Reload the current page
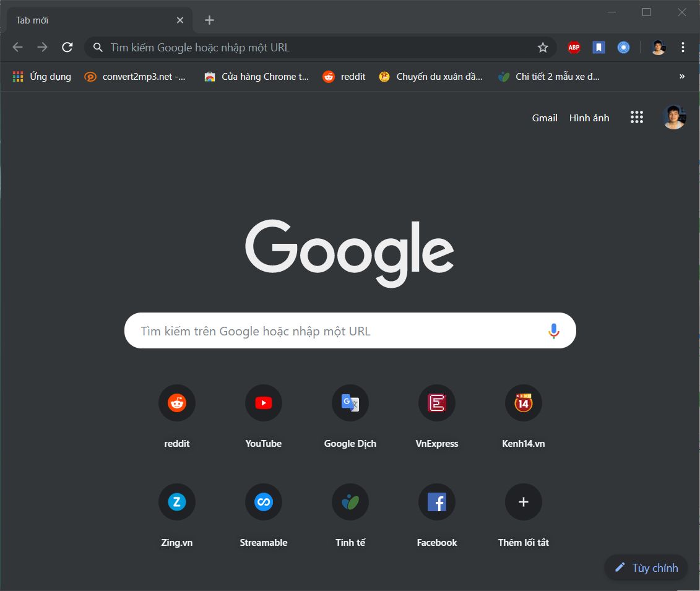Screen dimensions: 700x591 coord(67,47)
